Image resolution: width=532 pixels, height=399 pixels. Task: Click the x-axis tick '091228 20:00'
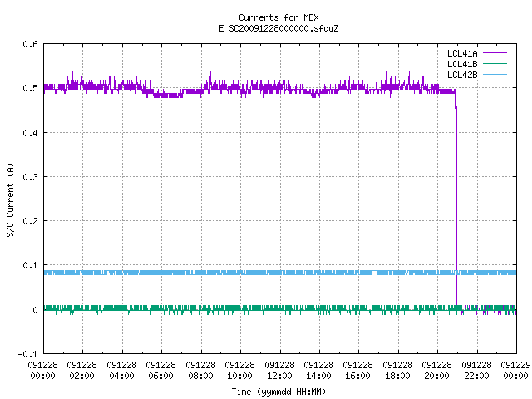437,371
